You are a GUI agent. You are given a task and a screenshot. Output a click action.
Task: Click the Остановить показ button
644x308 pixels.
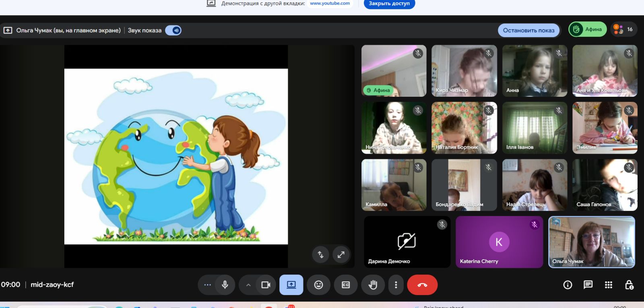click(x=528, y=30)
